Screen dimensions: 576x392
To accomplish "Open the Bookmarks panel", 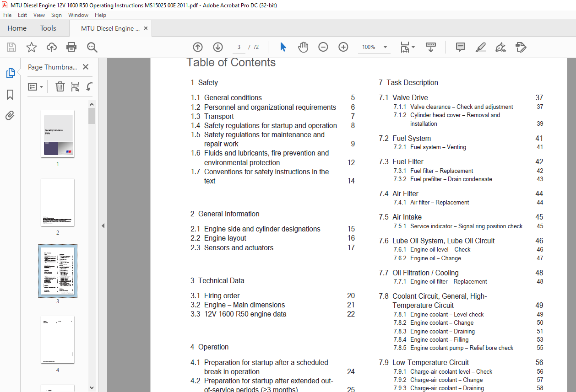I will (x=10, y=95).
